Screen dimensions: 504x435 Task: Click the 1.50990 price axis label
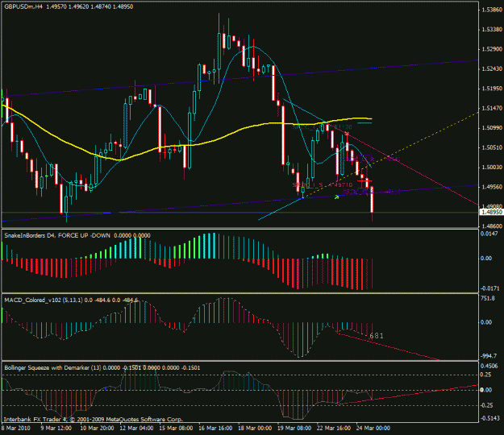click(x=492, y=128)
